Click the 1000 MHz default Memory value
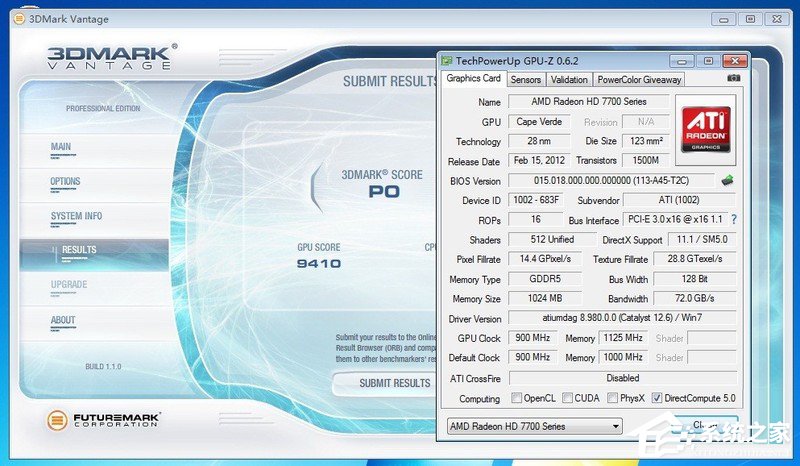Viewport: 800px width, 466px height. coord(623,357)
